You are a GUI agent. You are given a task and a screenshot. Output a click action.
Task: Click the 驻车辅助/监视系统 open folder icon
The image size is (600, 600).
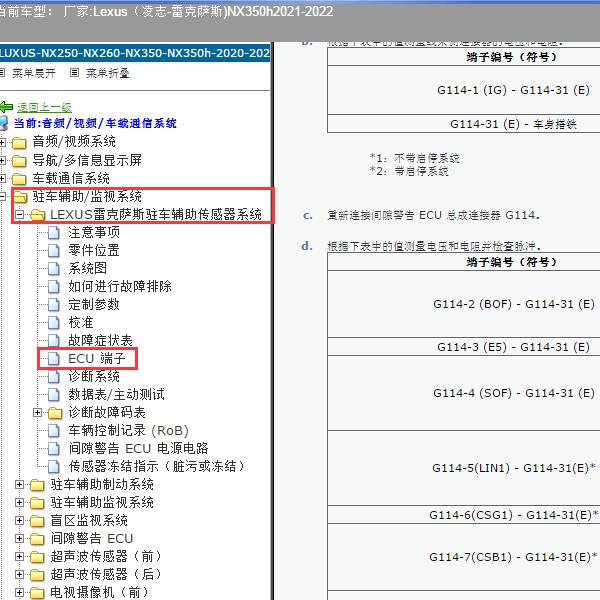pos(20,197)
